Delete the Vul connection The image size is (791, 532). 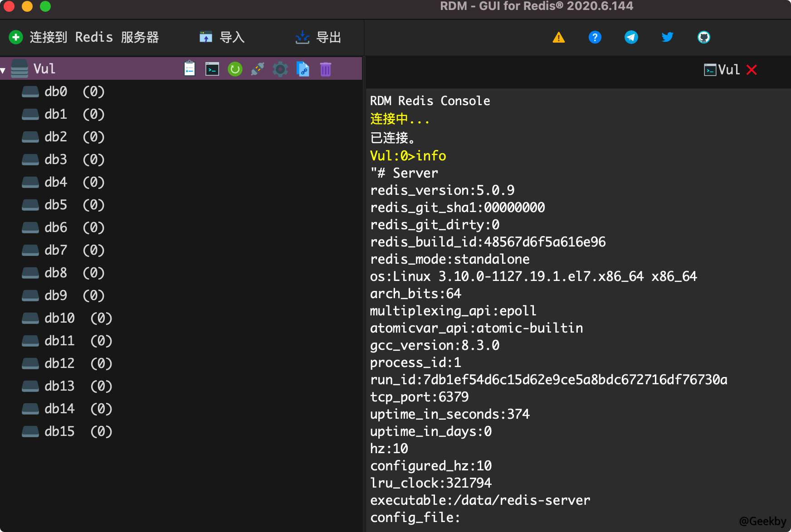[326, 68]
